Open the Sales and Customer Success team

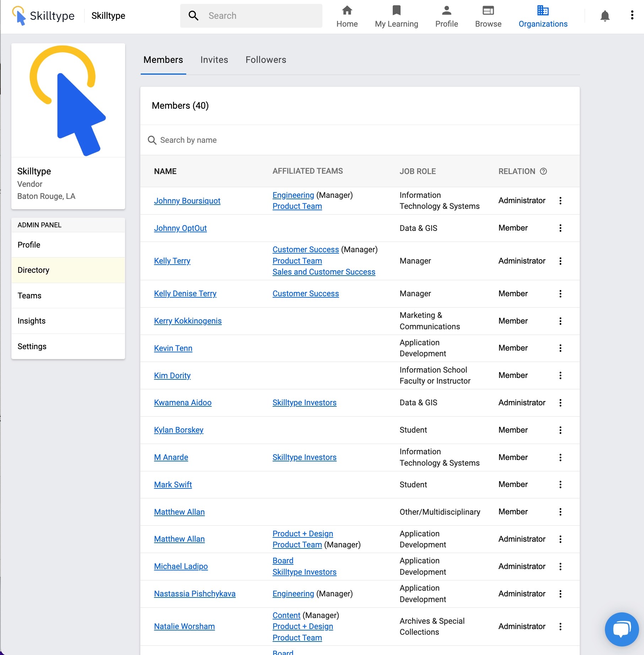tap(324, 272)
